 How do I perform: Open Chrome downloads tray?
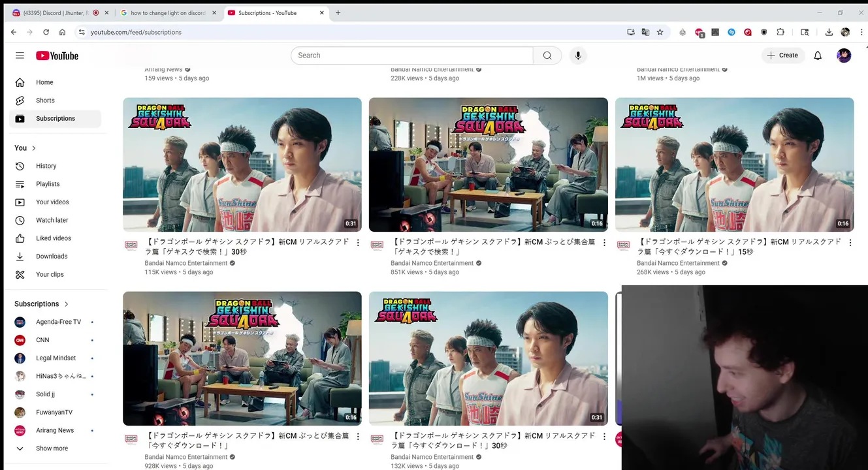coord(829,32)
